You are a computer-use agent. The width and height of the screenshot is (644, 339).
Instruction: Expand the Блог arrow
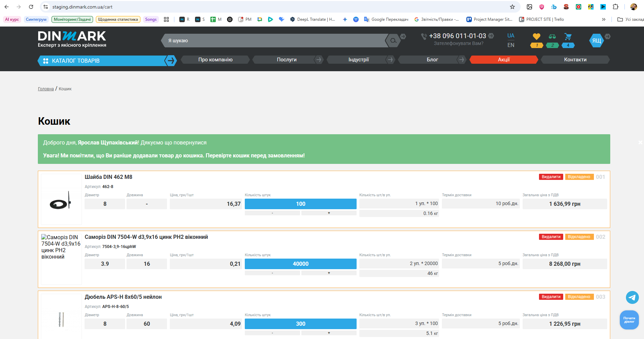pos(461,60)
